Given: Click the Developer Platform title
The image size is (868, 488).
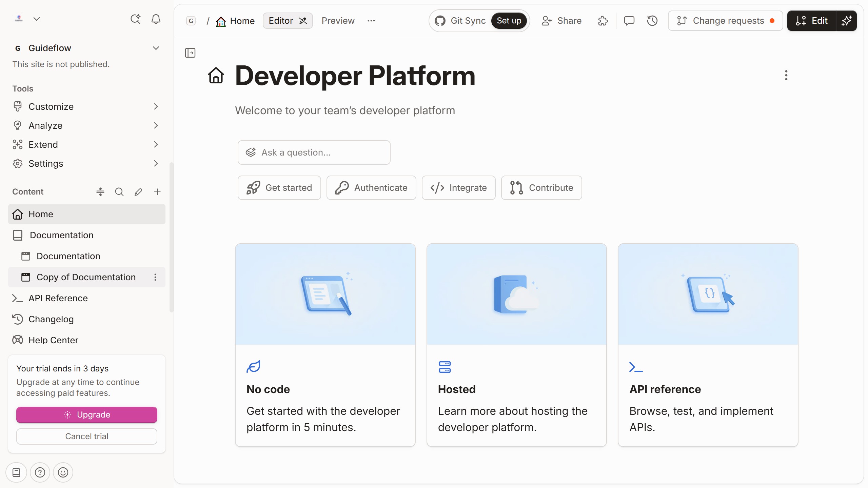Looking at the screenshot, I should point(355,76).
